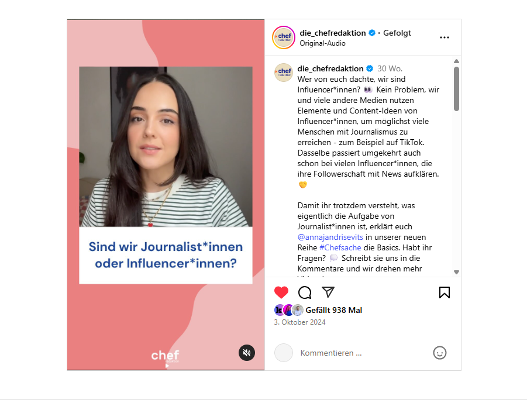The width and height of the screenshot is (527, 420).
Task: Unmute the video with the speaker icon
Action: [247, 353]
